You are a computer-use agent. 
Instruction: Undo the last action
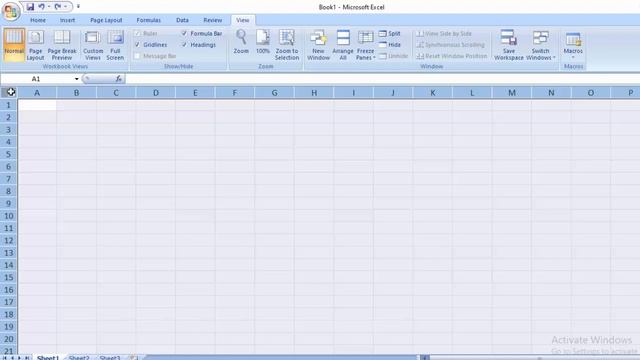coord(42,7)
